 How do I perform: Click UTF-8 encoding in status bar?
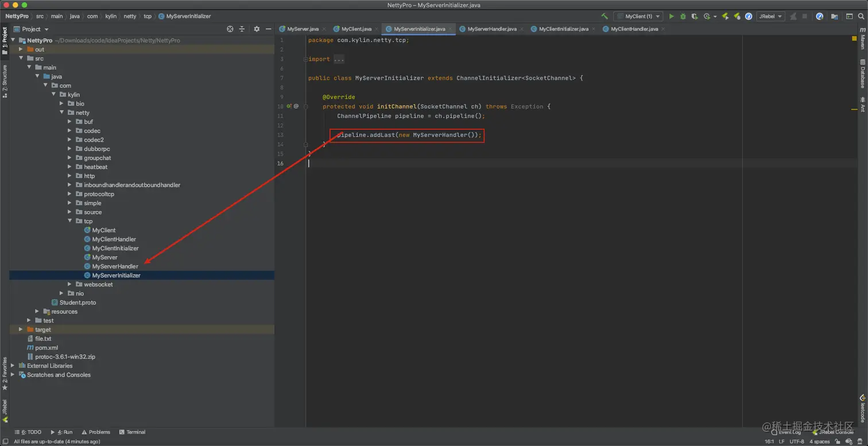coord(797,441)
